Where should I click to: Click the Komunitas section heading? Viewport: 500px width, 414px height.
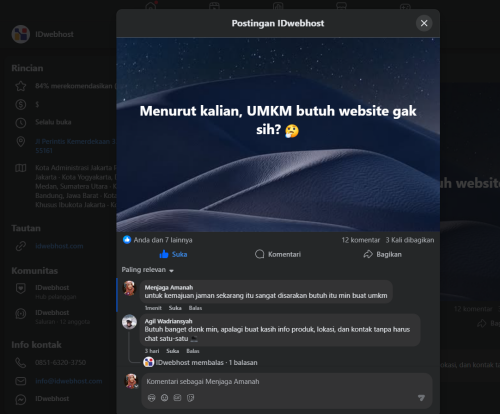35,271
